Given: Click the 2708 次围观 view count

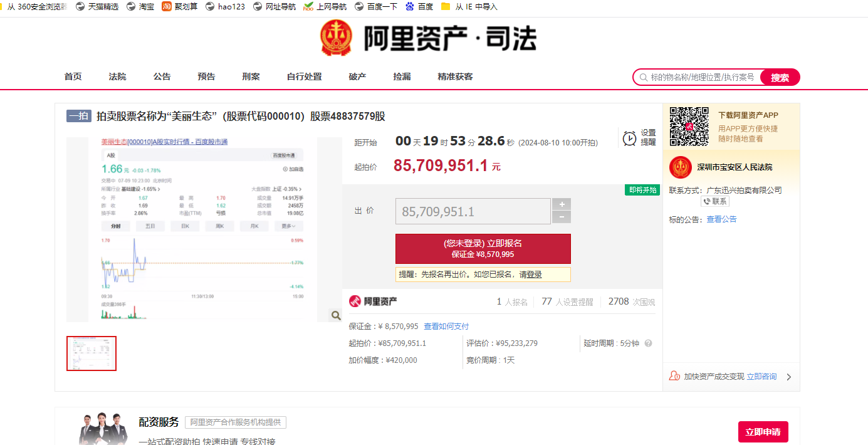Looking at the screenshot, I should 632,301.
